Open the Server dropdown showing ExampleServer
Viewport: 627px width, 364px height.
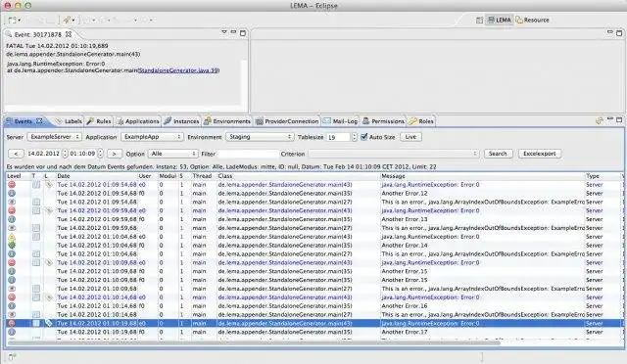pyautogui.click(x=55, y=137)
